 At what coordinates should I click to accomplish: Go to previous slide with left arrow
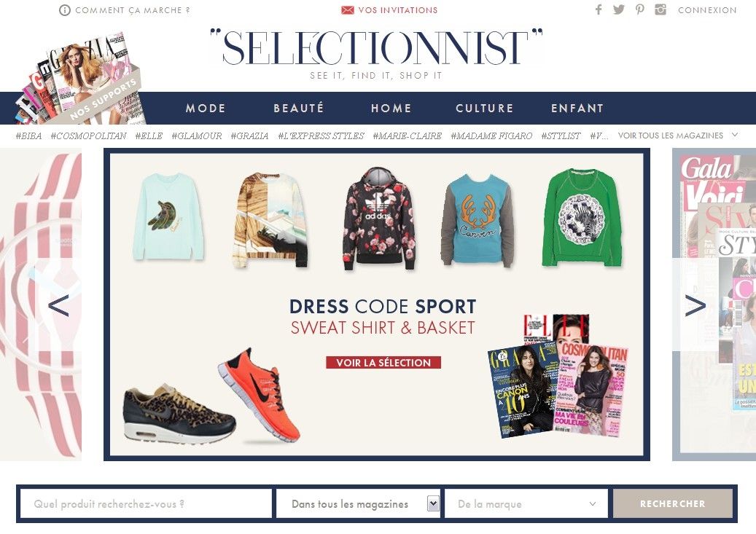[59, 305]
